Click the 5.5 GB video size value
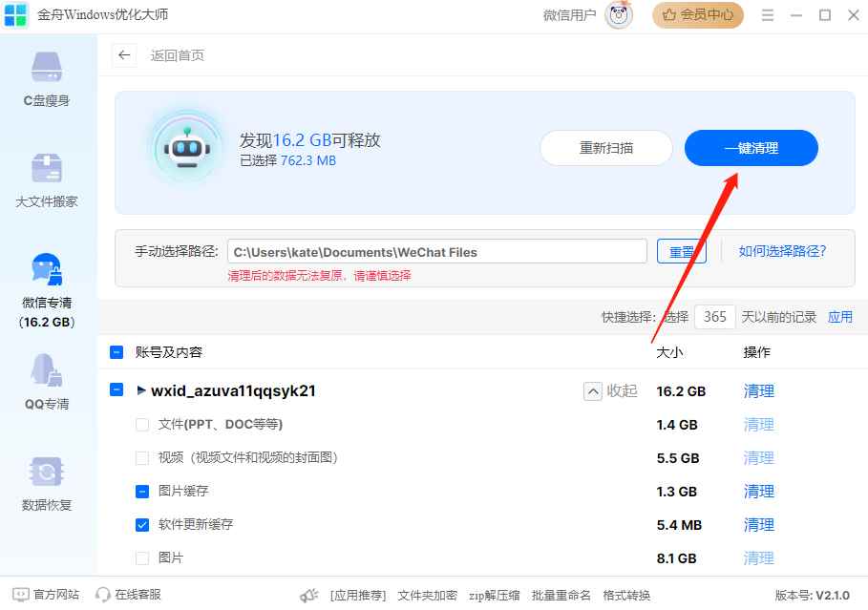Screen dimensions: 868x610 coord(678,458)
